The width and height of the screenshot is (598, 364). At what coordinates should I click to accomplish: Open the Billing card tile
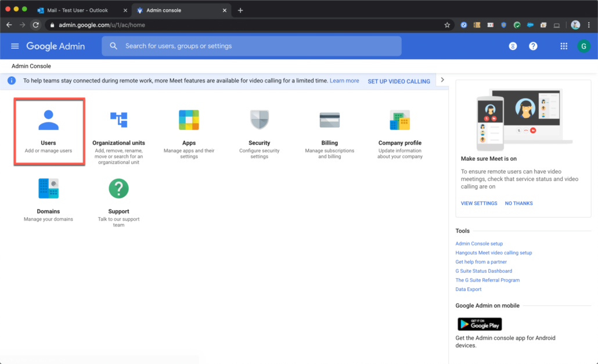click(x=330, y=134)
